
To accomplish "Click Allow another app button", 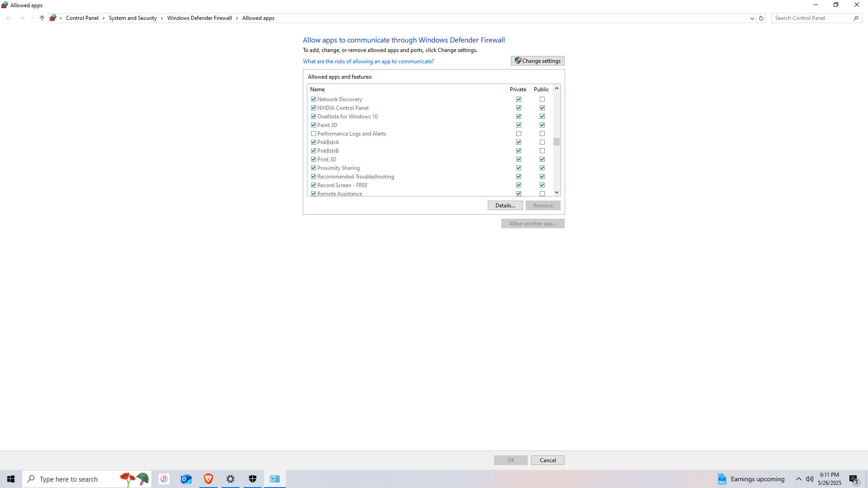I will 533,224.
